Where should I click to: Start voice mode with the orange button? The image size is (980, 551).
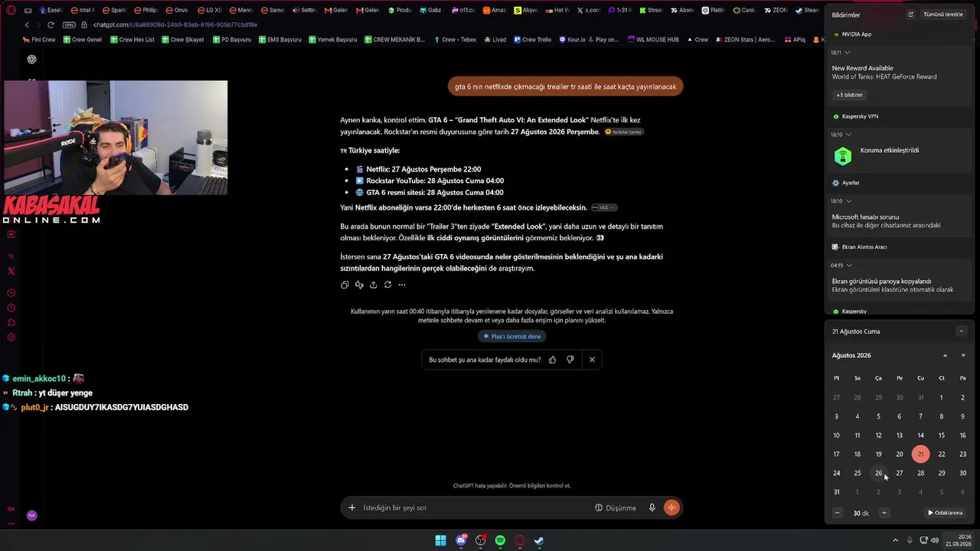[x=671, y=507]
